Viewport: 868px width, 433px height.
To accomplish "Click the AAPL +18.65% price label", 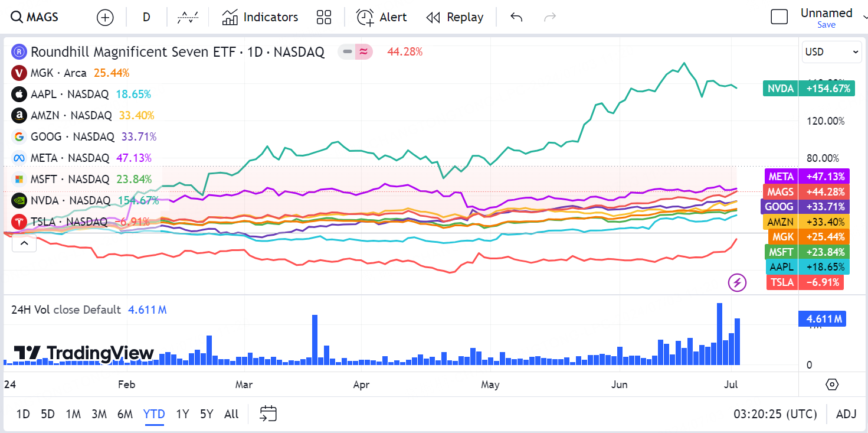I will (x=808, y=267).
